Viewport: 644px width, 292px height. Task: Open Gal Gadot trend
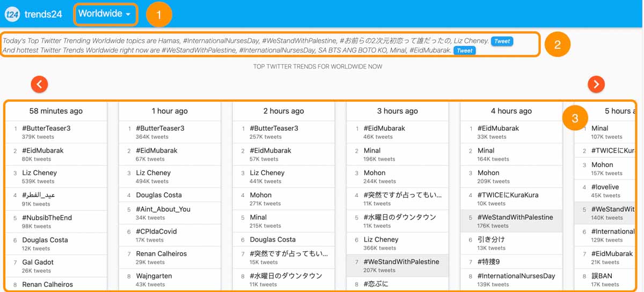click(38, 263)
